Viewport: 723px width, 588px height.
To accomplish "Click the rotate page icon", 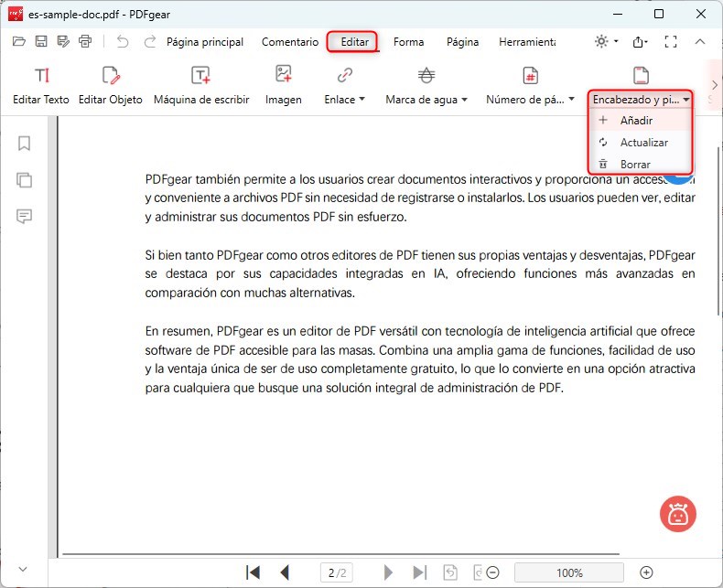I will pos(450,572).
